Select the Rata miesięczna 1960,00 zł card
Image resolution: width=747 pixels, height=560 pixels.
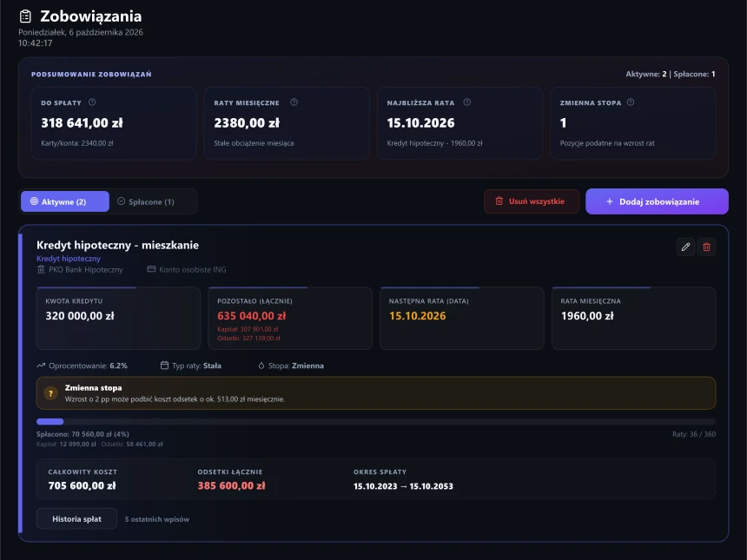point(633,318)
